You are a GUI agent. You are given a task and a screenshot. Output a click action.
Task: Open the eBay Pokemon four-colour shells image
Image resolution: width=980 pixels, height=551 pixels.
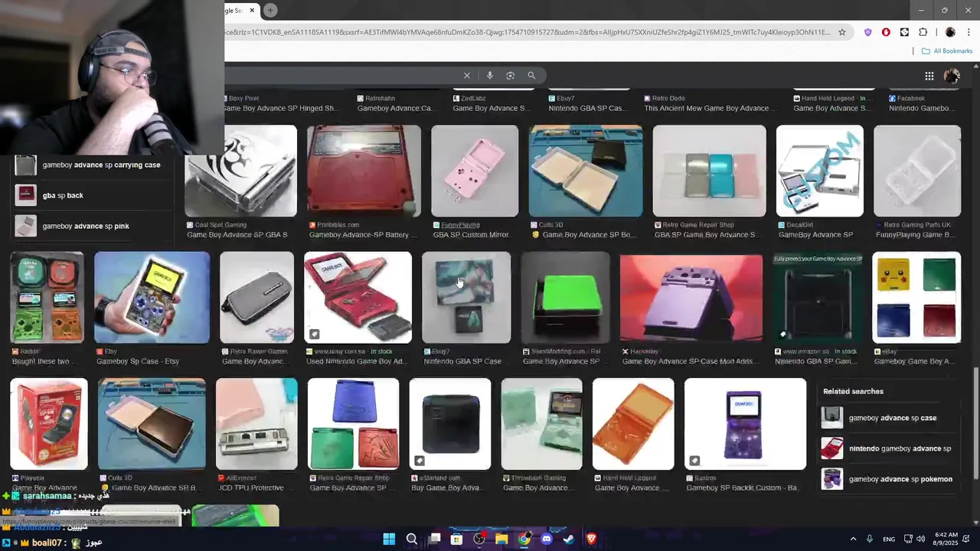[916, 297]
